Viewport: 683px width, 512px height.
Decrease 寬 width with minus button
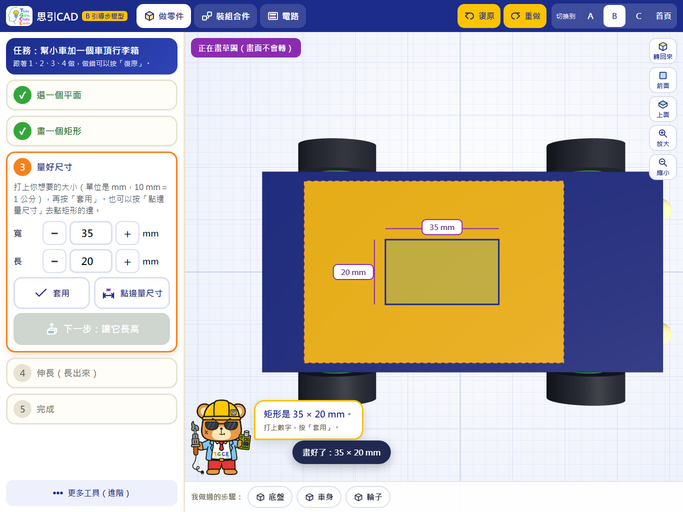(x=54, y=234)
